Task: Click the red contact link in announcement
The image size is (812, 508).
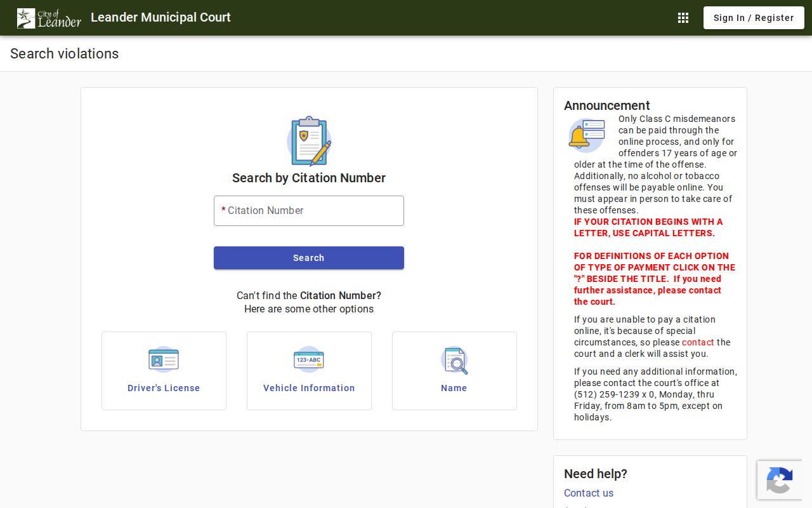Action: pos(698,342)
